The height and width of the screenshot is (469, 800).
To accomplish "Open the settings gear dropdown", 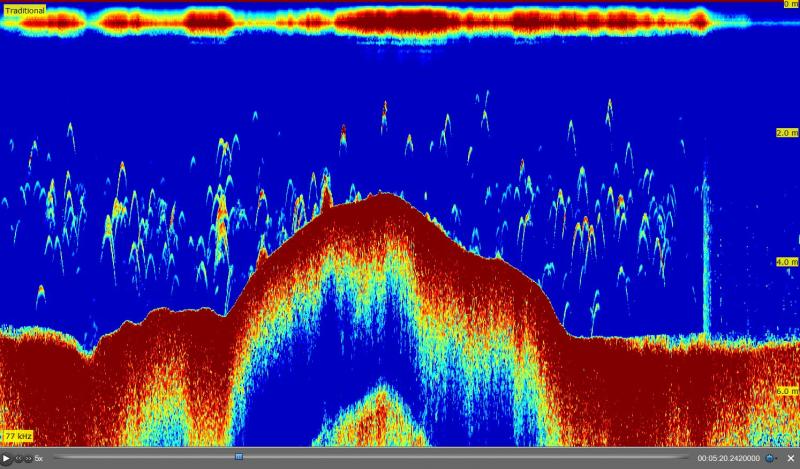I will (771, 458).
